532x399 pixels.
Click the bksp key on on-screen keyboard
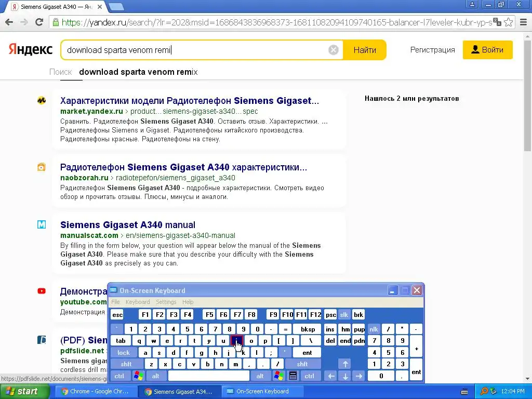[308, 329]
